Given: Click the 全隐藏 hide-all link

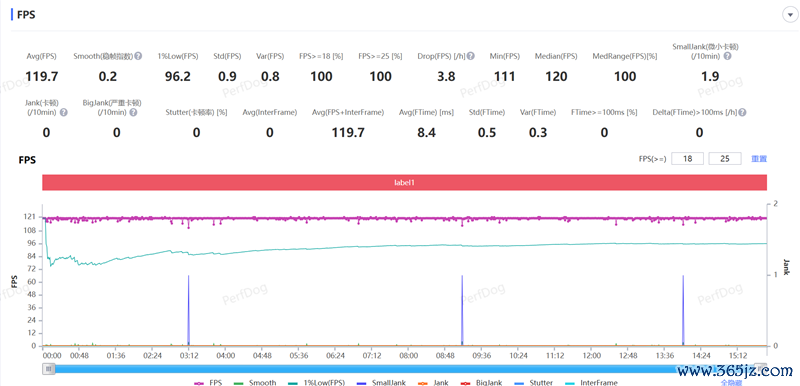Looking at the screenshot, I should click(x=731, y=382).
